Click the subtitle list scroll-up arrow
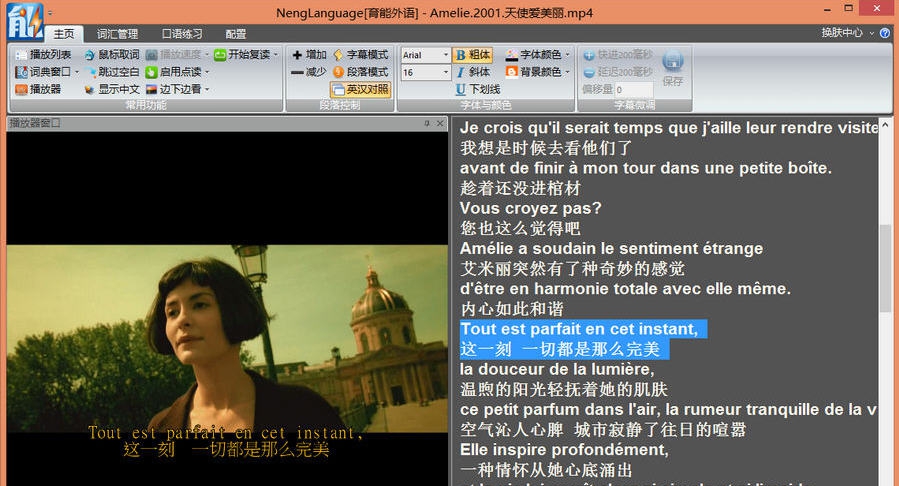 [885, 124]
